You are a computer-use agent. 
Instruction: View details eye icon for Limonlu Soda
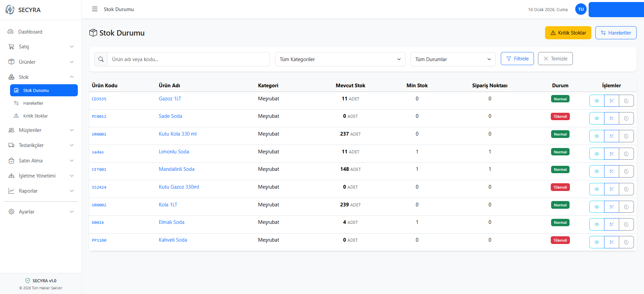click(x=597, y=154)
